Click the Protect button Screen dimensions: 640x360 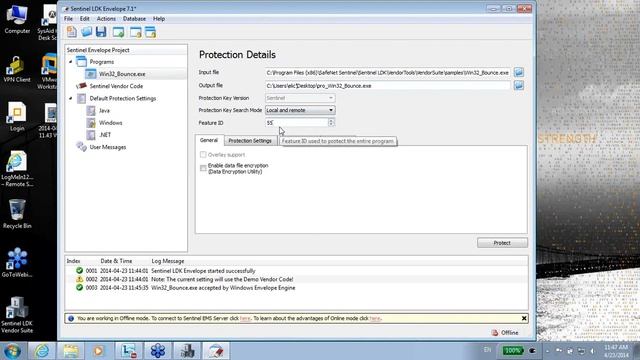click(x=502, y=243)
